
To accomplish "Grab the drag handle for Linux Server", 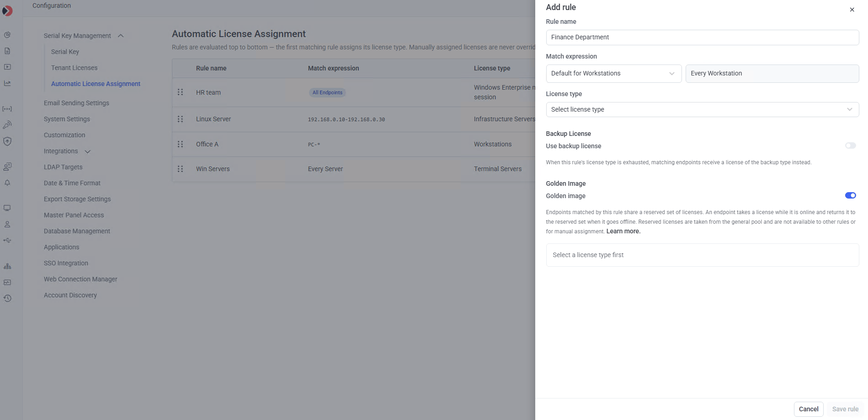I will (180, 119).
